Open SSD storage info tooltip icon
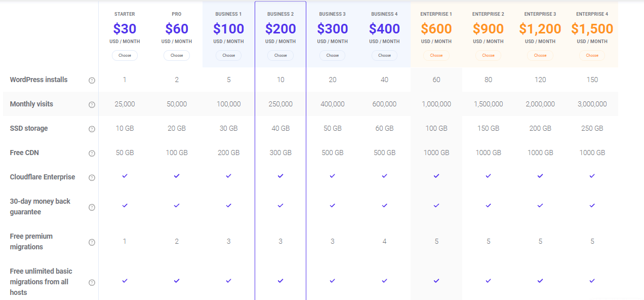This screenshot has height=300, width=644. [x=92, y=129]
